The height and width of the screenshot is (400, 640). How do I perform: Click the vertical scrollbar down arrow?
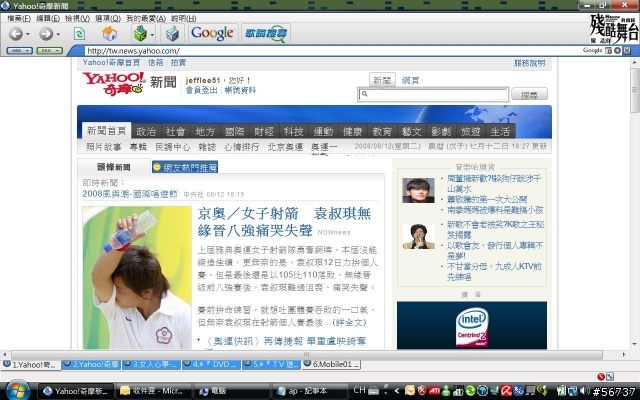pyautogui.click(x=635, y=344)
